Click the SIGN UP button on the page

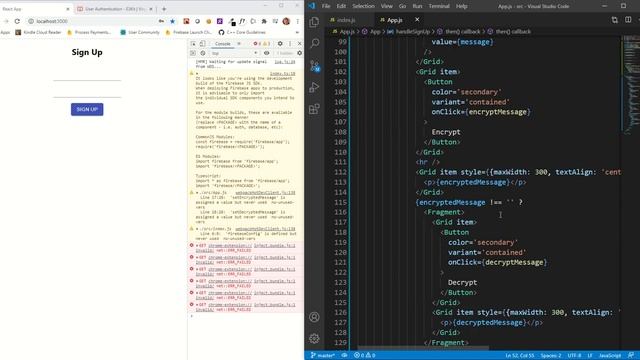pyautogui.click(x=87, y=109)
